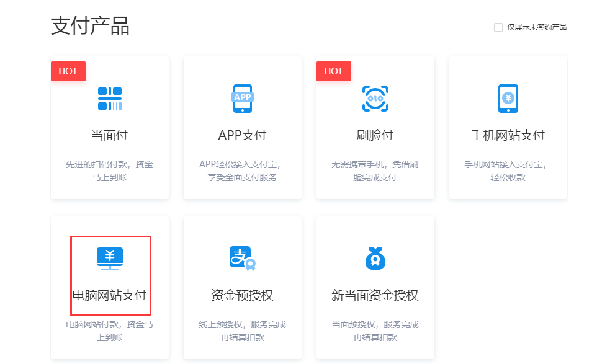Viewport: 615px width, 364px height.
Task: Click the 电脑网站支付 monitor icon
Action: [110, 258]
